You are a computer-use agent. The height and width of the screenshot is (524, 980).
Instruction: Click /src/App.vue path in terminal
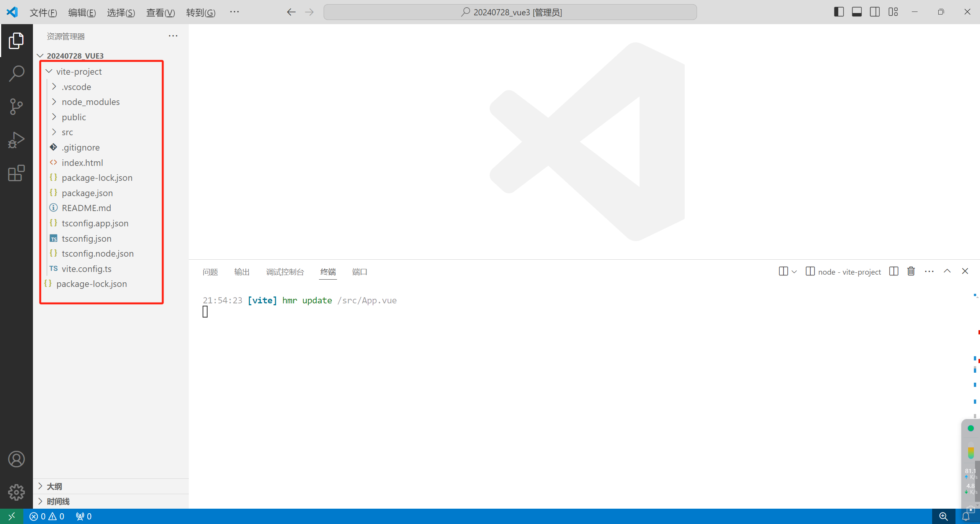pyautogui.click(x=367, y=301)
